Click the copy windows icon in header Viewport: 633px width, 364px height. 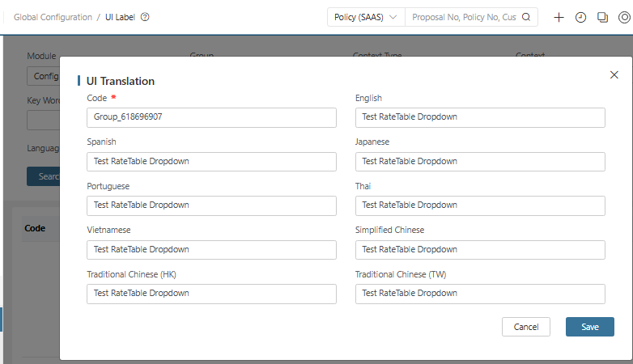(602, 17)
